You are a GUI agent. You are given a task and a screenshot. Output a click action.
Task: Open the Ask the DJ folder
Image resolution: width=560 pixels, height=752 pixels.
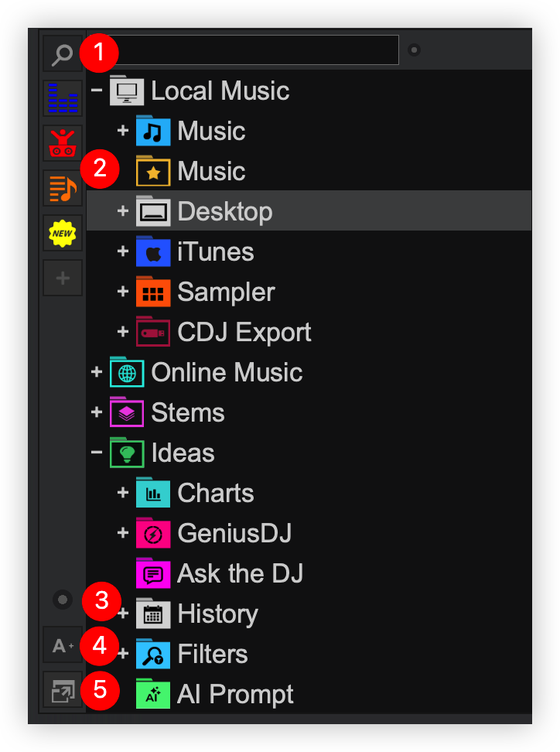(x=240, y=573)
